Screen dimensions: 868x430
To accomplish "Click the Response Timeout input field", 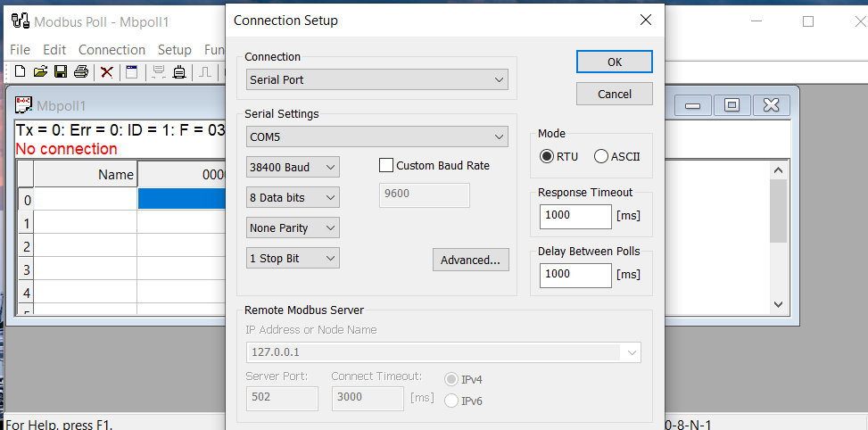I will 575,215.
